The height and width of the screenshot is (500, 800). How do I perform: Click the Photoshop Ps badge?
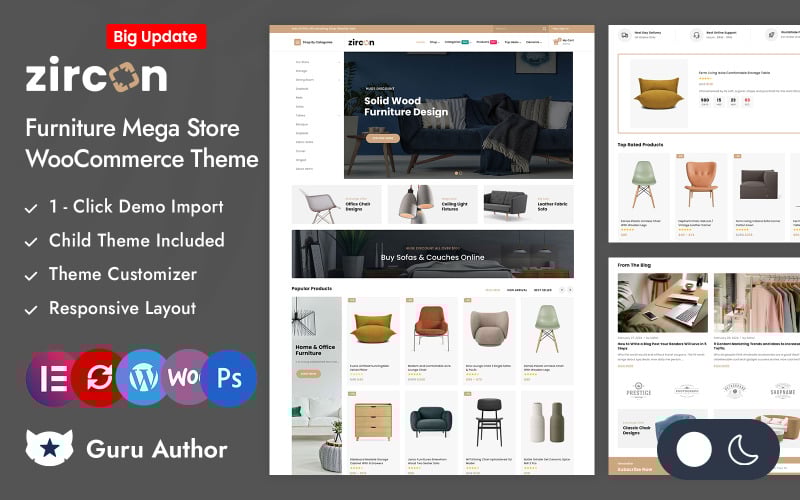(x=229, y=378)
